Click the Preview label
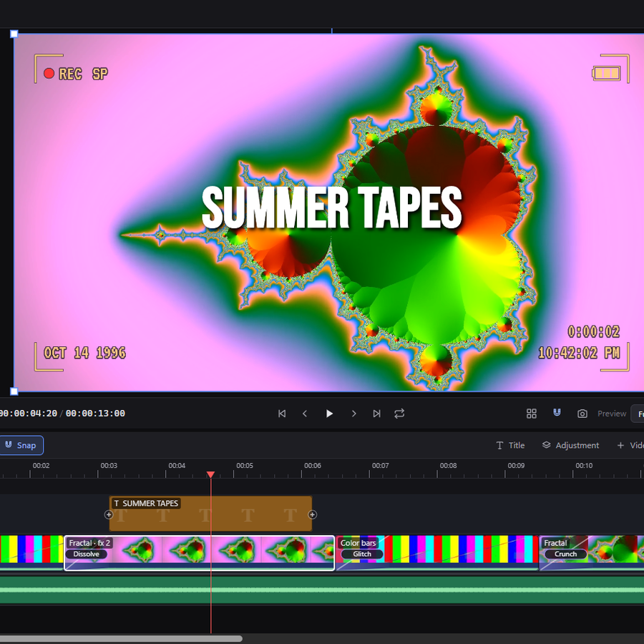The height and width of the screenshot is (644, 644). pyautogui.click(x=612, y=414)
